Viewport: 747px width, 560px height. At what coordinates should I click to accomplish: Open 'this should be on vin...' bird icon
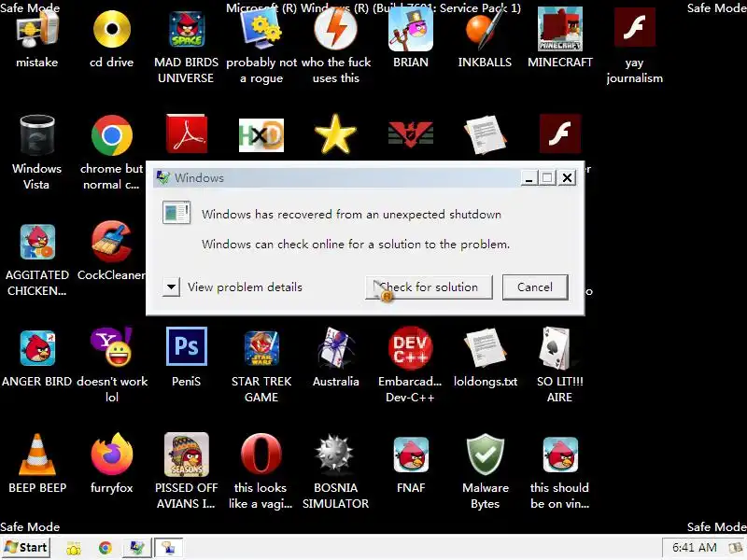[559, 455]
